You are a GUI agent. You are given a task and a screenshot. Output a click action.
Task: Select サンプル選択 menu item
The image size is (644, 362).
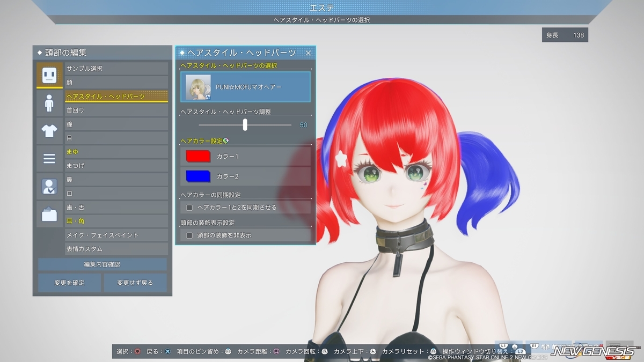pyautogui.click(x=116, y=69)
